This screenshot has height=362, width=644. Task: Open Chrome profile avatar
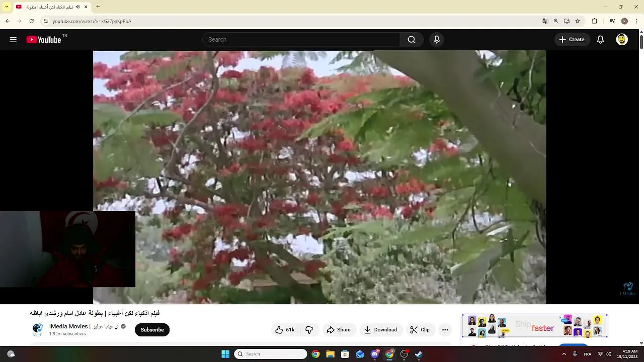[624, 21]
